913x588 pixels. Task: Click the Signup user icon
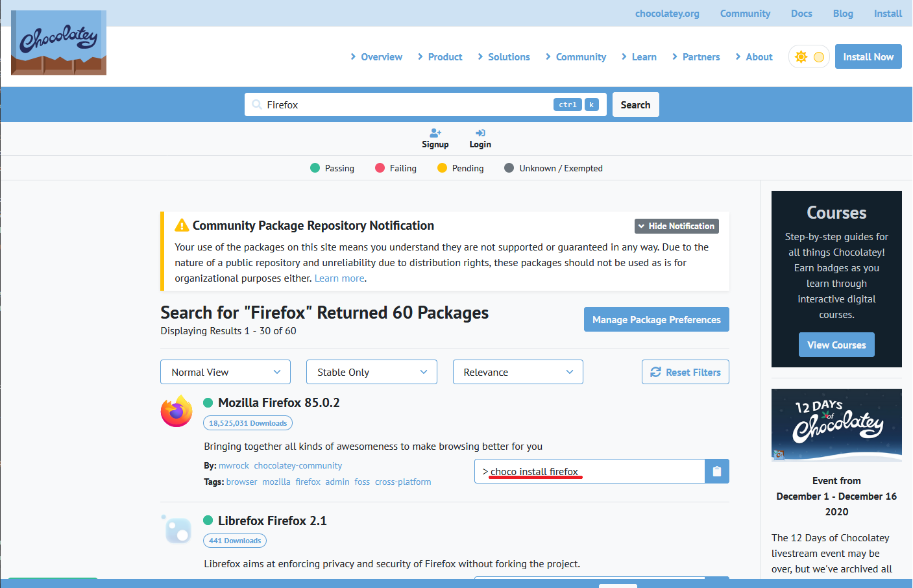coord(435,133)
